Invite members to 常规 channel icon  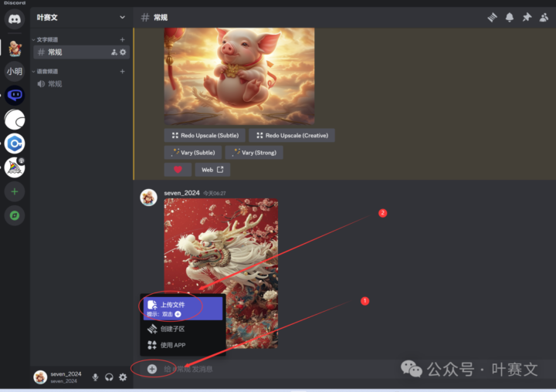pyautogui.click(x=114, y=52)
